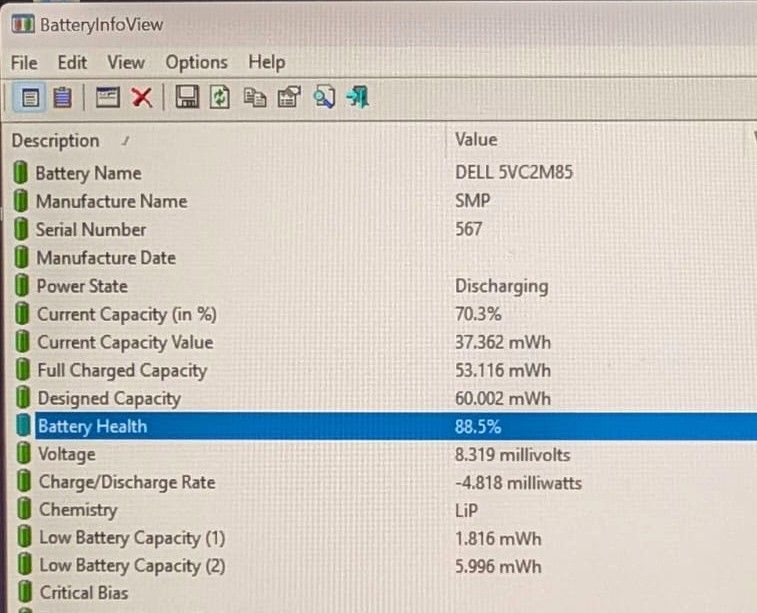Viewport: 757px width, 613px height.
Task: Click the Show Battery Information toolbar icon
Action: coord(30,98)
